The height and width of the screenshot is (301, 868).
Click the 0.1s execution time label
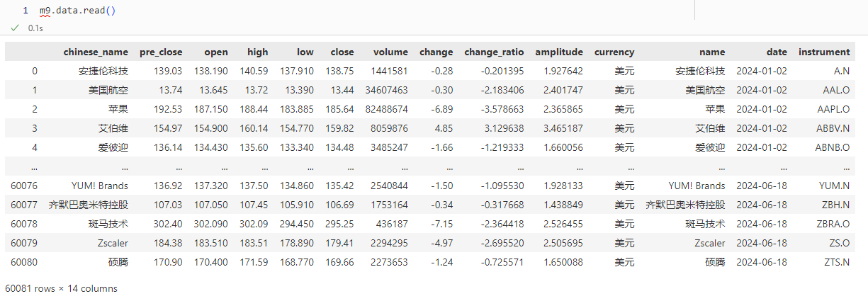tap(35, 28)
